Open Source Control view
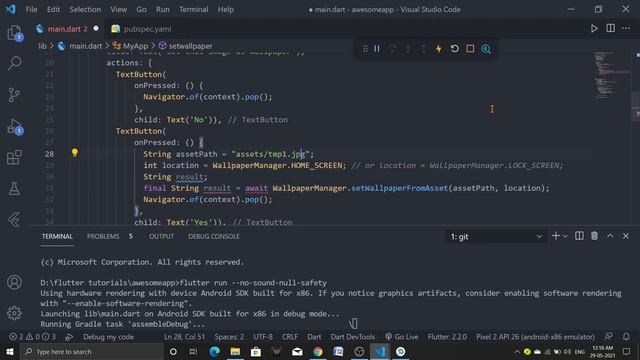Viewport: 640px width, 360px height. coord(15,95)
